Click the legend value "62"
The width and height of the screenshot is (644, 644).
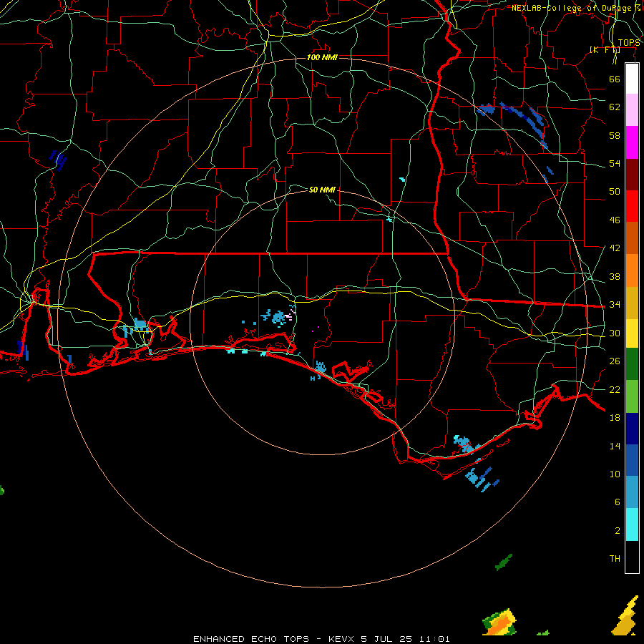pos(615,107)
